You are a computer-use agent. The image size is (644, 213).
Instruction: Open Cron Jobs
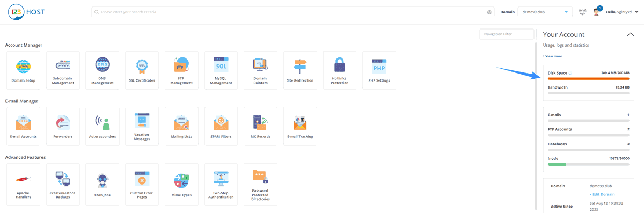[103, 185]
